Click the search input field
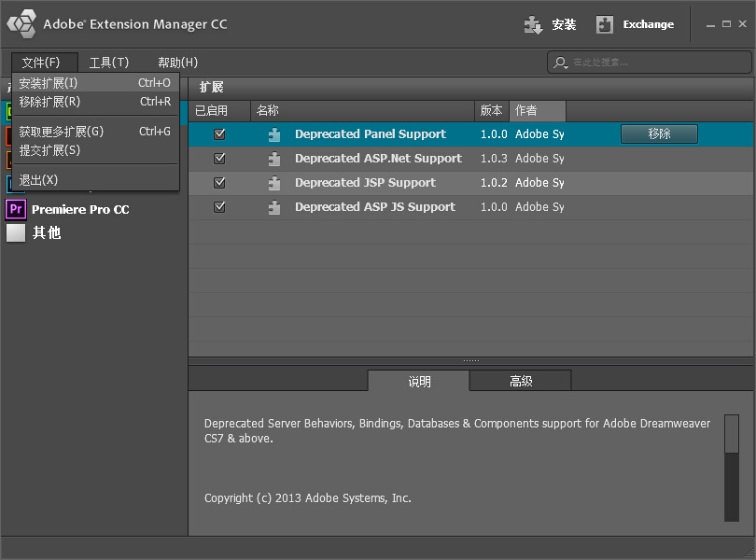This screenshot has width=756, height=560. pyautogui.click(x=649, y=63)
